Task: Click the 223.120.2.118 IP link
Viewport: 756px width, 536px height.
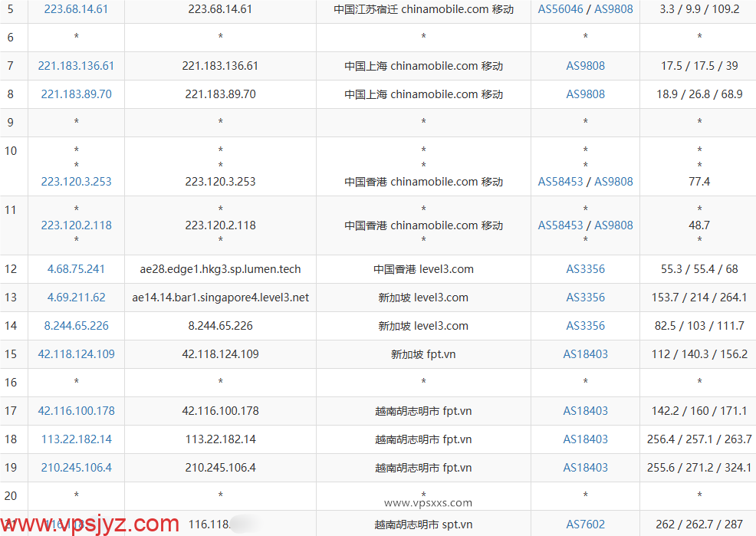Action: [76, 225]
